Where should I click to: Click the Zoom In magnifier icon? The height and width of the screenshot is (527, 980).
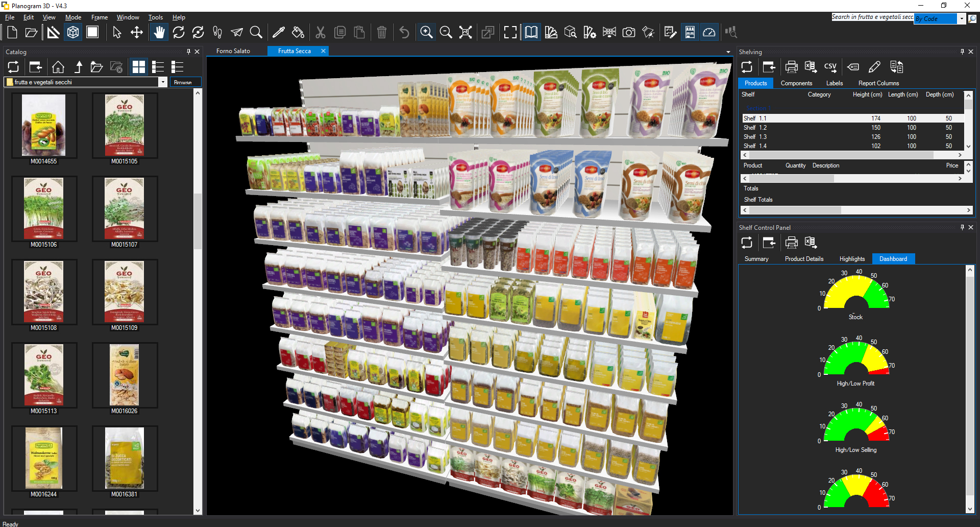(x=426, y=32)
